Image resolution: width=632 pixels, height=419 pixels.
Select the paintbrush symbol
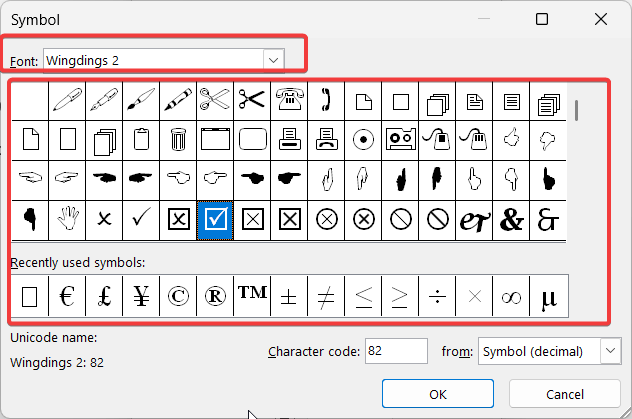141,100
